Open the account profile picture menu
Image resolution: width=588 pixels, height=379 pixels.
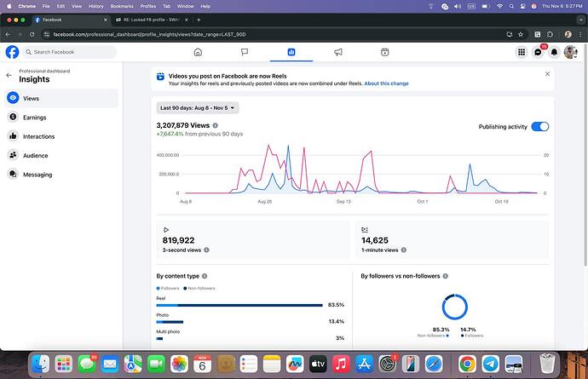click(x=571, y=52)
